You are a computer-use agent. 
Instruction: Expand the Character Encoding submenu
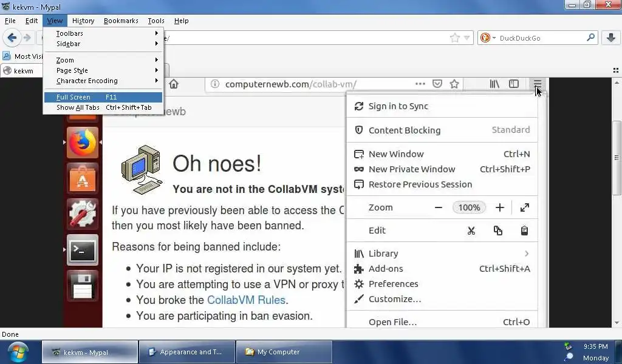(x=103, y=81)
